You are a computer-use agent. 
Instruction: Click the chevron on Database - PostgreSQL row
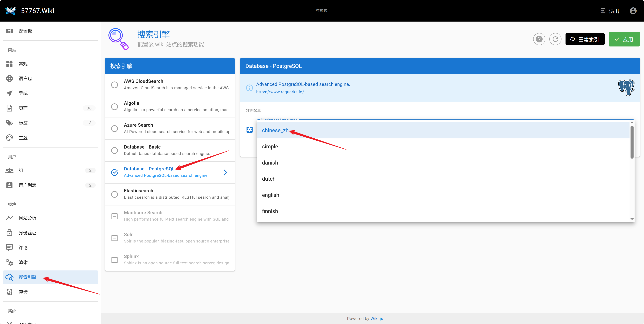(225, 172)
